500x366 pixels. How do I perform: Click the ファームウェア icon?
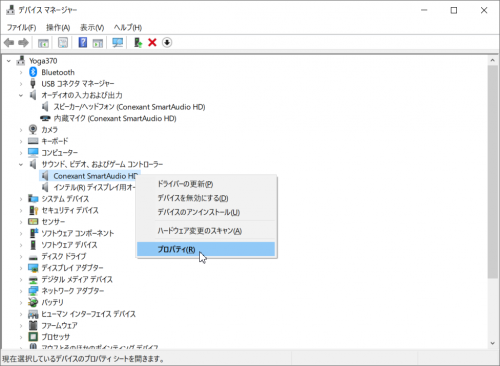pyautogui.click(x=33, y=325)
